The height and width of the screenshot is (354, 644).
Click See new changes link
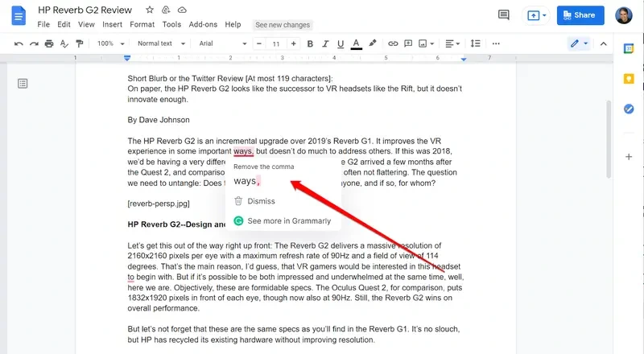[283, 25]
